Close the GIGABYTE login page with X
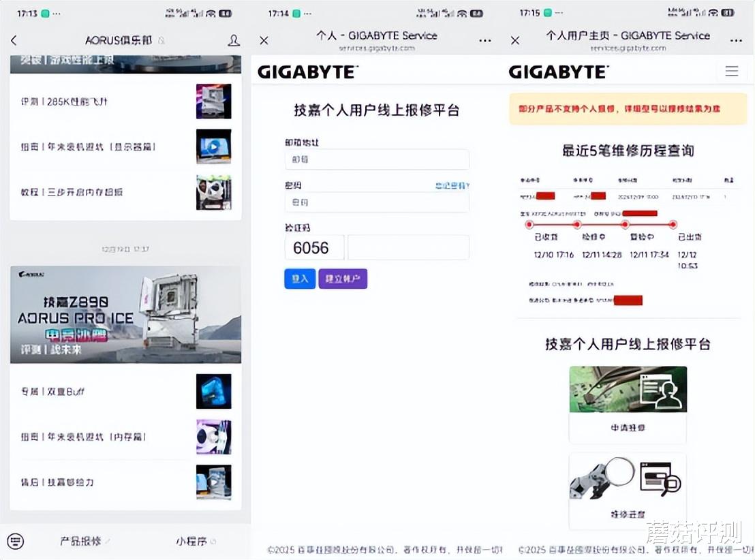This screenshot has height=560, width=755. (264, 40)
